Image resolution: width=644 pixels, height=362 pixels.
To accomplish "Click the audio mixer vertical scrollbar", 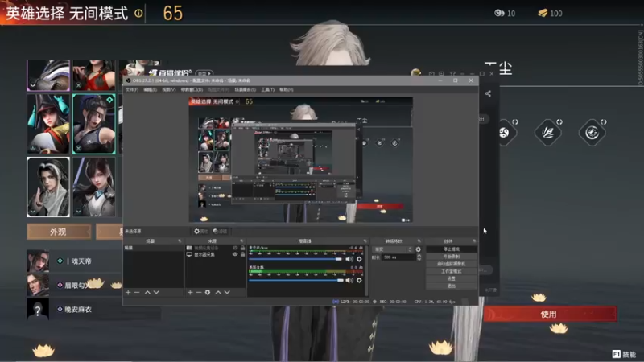I will coord(366,270).
